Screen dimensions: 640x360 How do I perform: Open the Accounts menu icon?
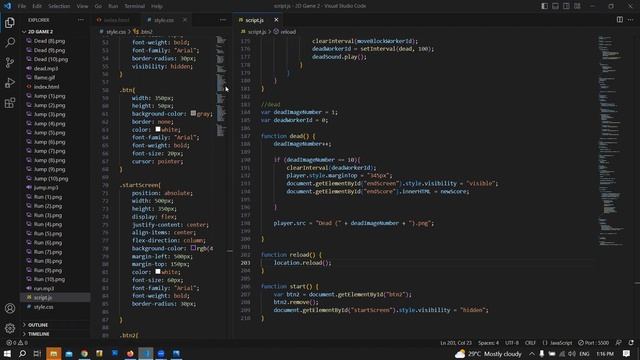(x=10, y=308)
